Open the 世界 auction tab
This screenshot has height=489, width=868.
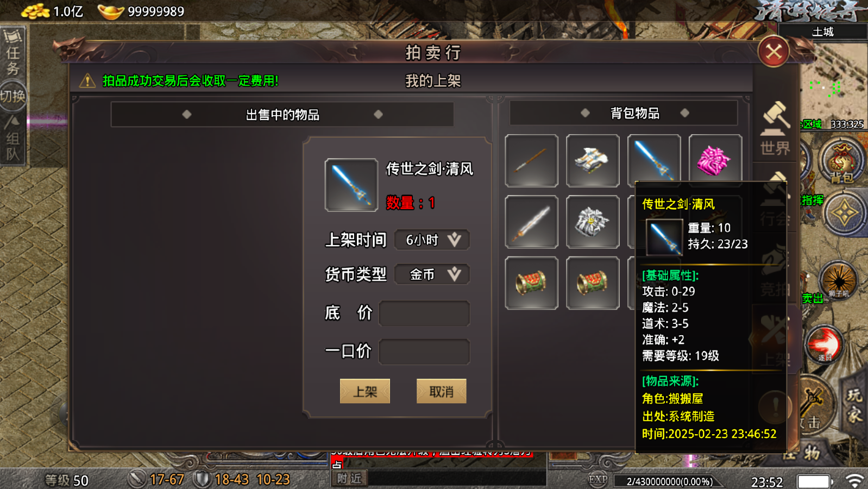click(775, 129)
